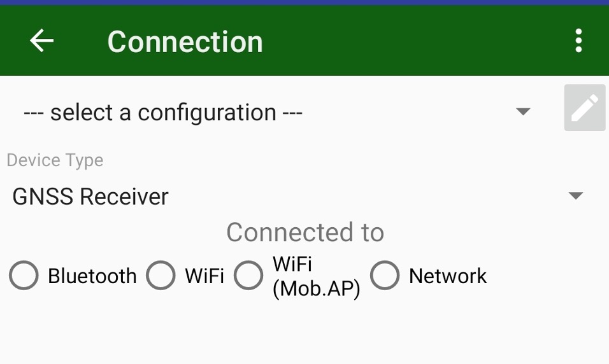Click the Bluetooth option label
Viewport: 609px width, 364px height.
tap(92, 276)
